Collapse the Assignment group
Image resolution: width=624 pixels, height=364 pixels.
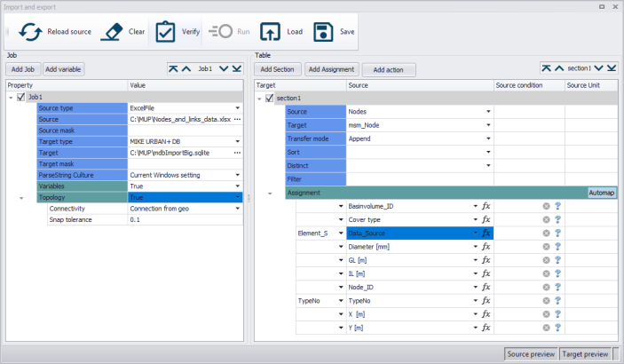[270, 194]
